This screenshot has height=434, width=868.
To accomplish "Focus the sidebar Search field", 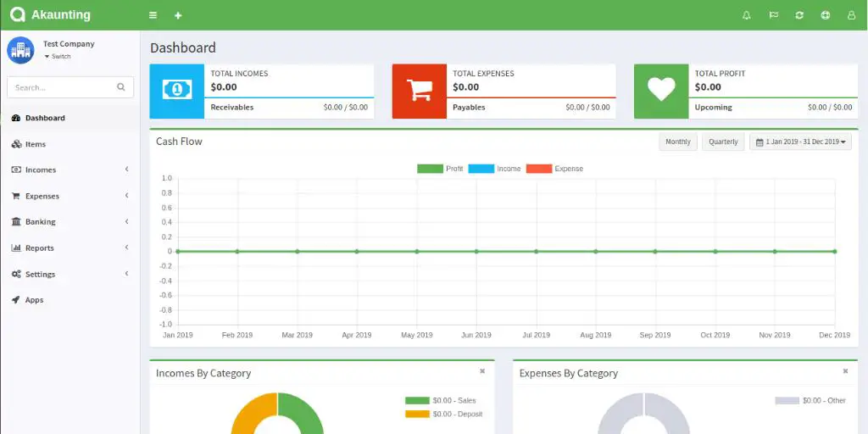I will point(70,87).
